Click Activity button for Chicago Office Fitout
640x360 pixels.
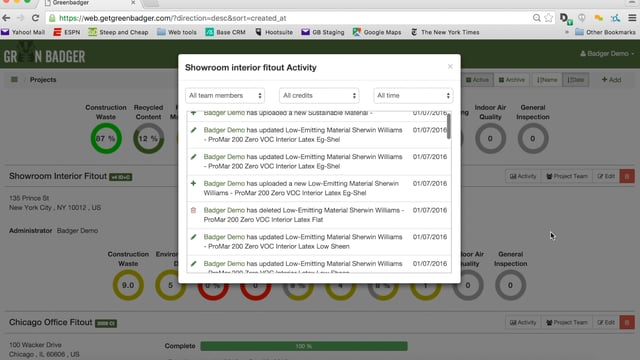point(523,322)
